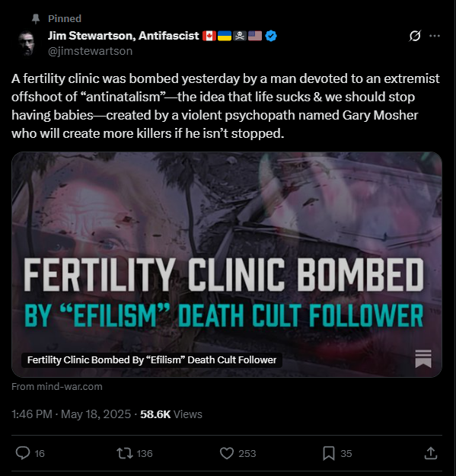Open the Fertility Clinic Bombed article card
The image size is (456, 476).
click(227, 264)
